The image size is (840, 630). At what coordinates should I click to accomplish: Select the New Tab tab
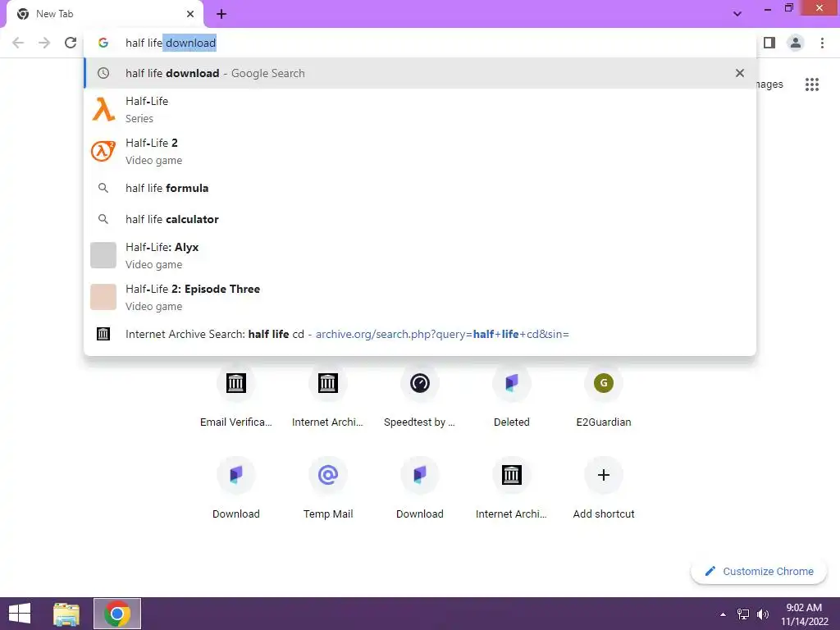click(x=105, y=14)
